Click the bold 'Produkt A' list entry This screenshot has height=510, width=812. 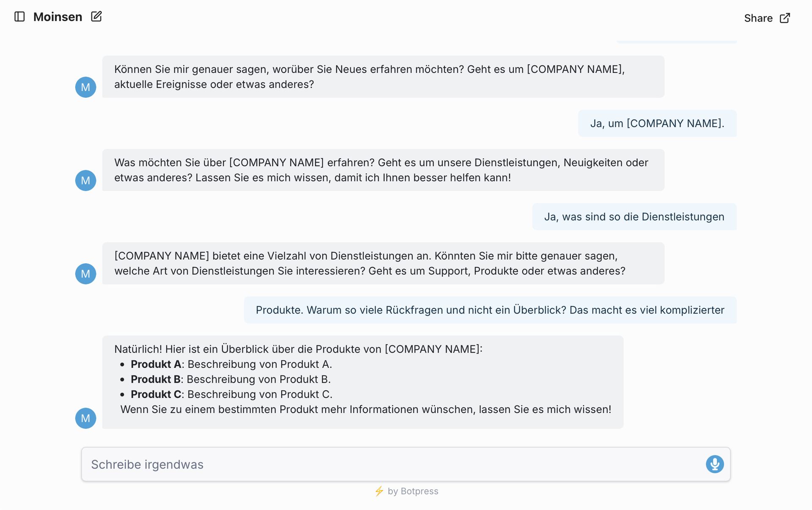pos(156,364)
